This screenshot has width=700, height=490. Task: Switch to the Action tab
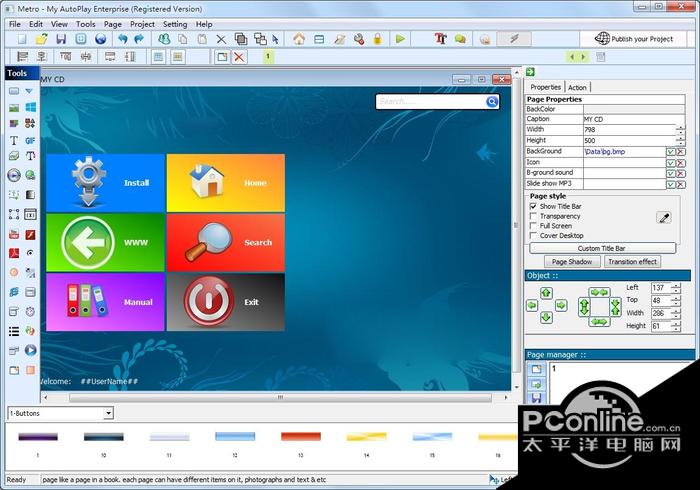tap(577, 87)
